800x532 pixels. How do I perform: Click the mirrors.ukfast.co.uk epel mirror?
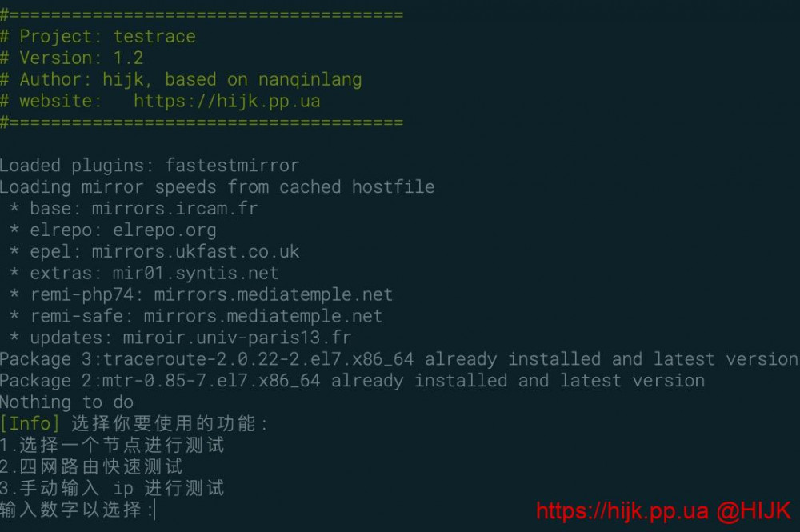(195, 252)
